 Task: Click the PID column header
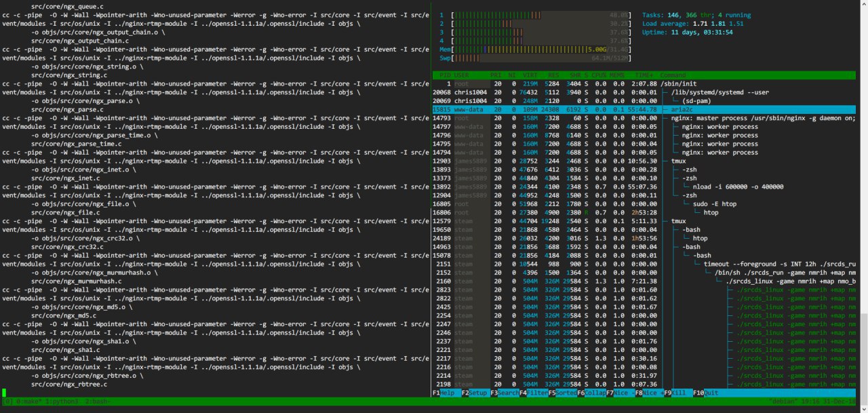click(x=444, y=75)
